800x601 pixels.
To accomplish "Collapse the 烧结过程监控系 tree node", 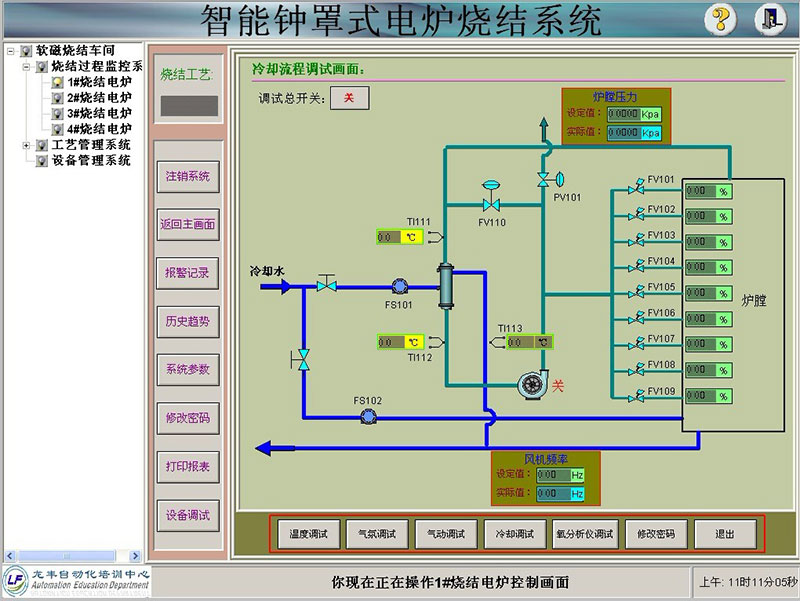I will click(x=27, y=66).
